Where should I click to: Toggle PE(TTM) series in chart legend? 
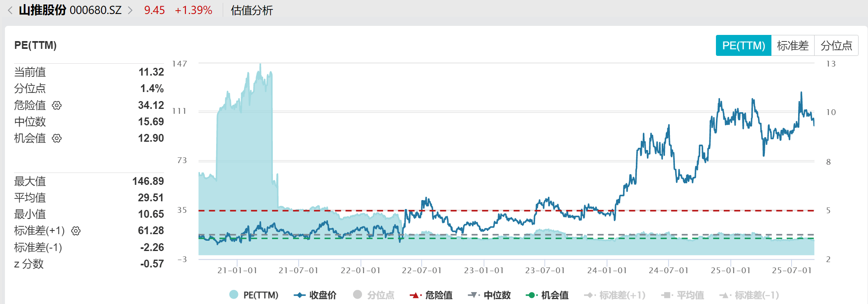tap(254, 295)
